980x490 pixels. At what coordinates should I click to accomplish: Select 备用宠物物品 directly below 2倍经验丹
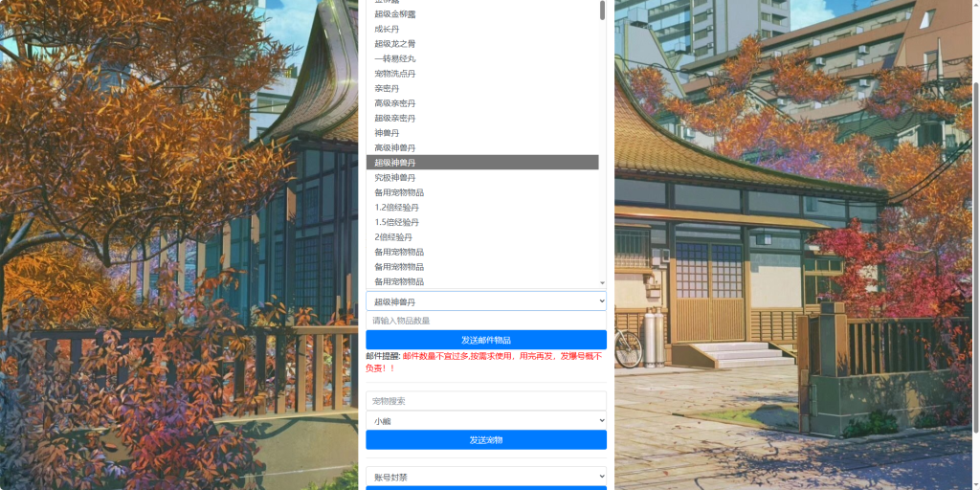[482, 252]
